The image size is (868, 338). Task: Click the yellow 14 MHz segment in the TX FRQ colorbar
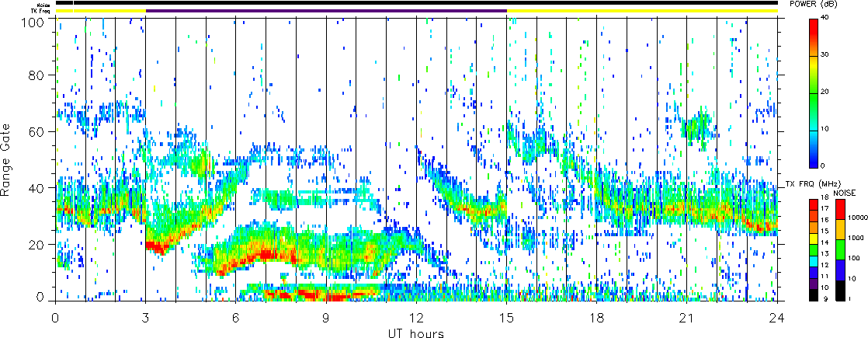814,239
